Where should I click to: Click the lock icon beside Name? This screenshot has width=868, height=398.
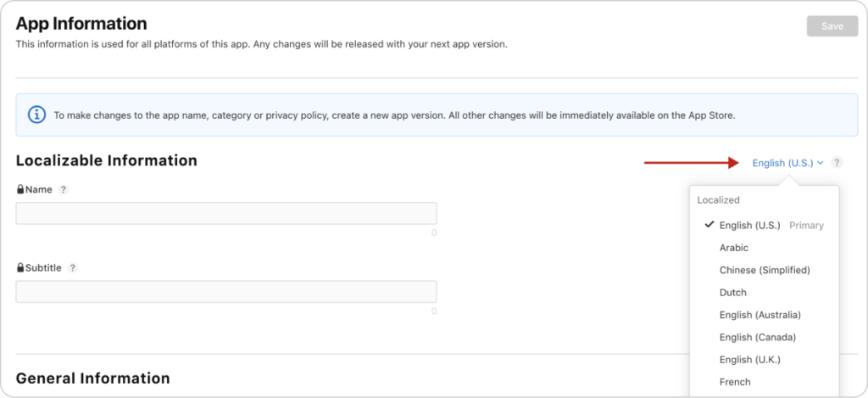20,189
